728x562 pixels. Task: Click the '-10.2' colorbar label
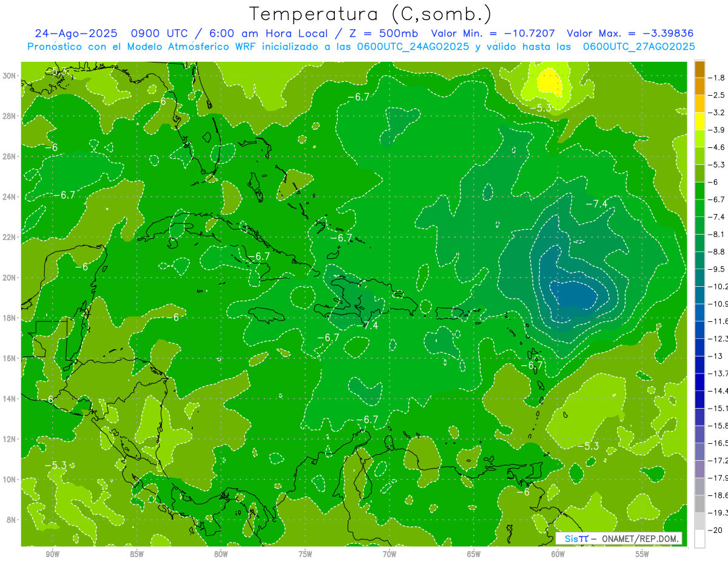718,286
